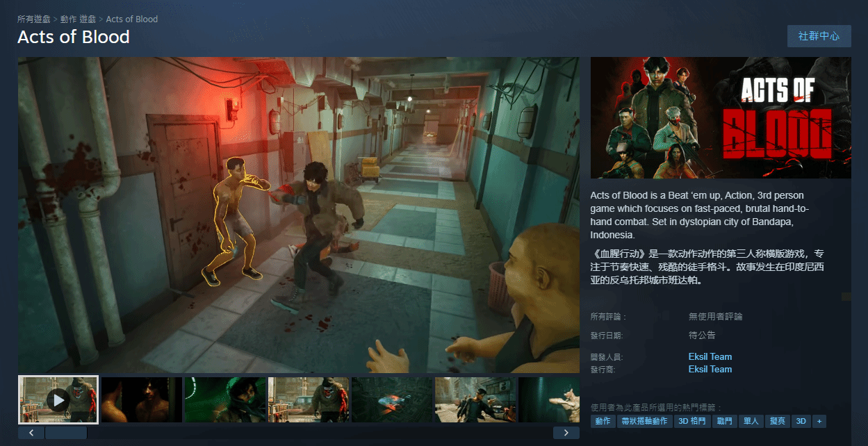The height and width of the screenshot is (446, 868).
Task: Select the 單人 tag
Action: 751,421
